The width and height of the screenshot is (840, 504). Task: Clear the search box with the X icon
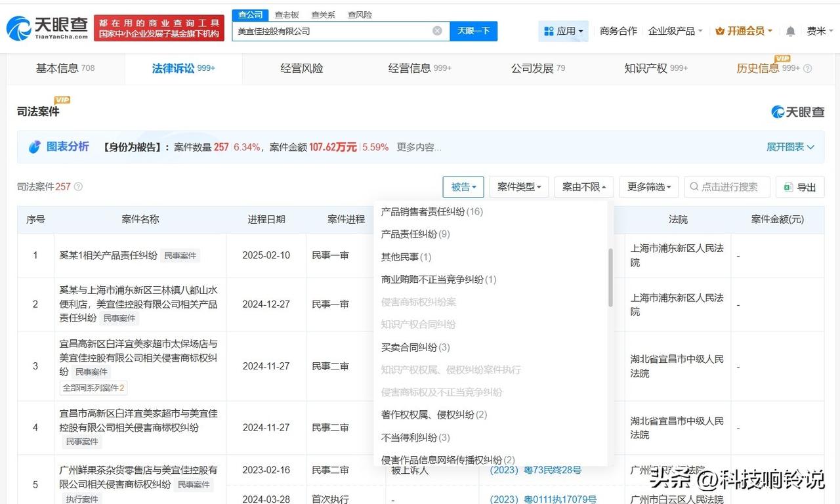pos(437,31)
